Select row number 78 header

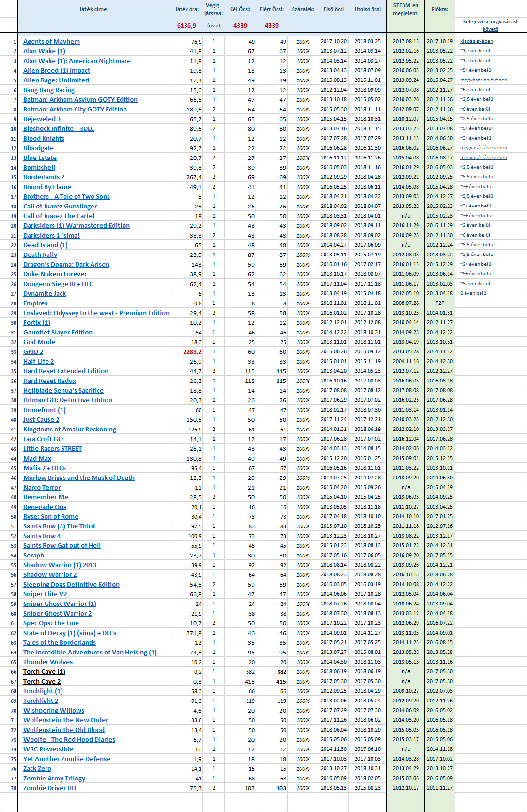pos(14,788)
